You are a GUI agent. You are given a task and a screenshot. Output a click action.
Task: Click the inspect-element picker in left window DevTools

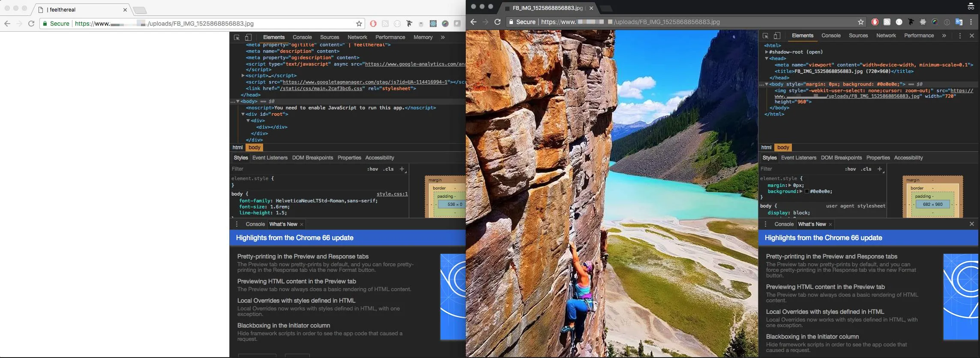237,37
